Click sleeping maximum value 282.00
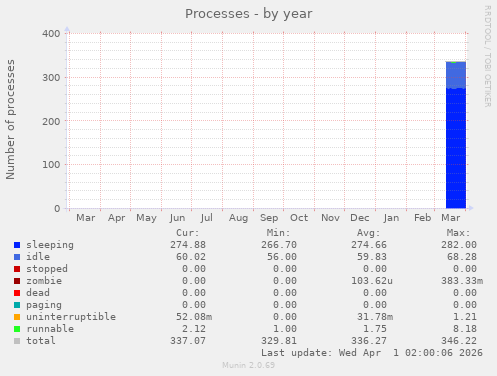Viewport: 497px width, 376px height. [x=459, y=245]
